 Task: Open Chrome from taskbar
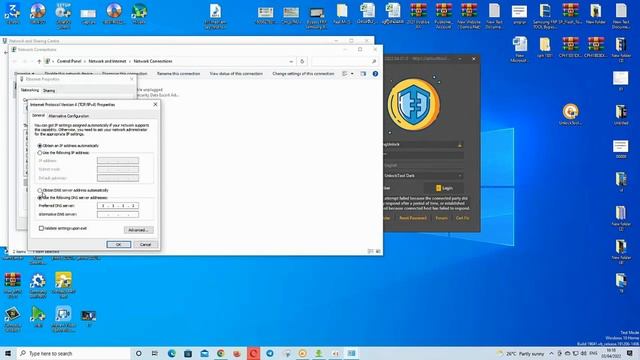[x=220, y=353]
